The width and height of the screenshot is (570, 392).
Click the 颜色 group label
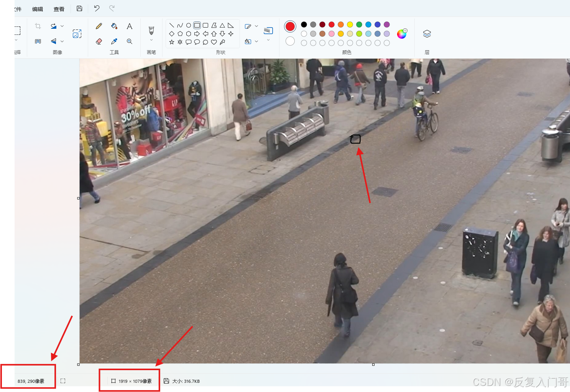[x=347, y=52]
